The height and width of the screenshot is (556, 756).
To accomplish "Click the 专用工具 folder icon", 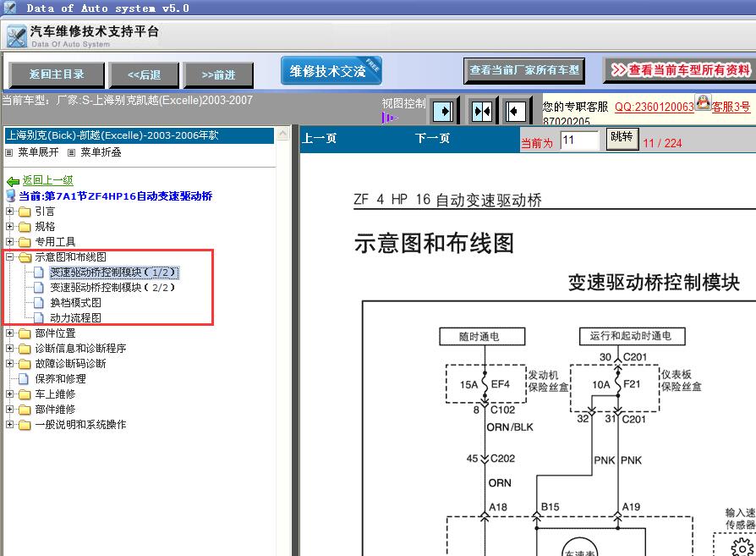I will pos(25,242).
